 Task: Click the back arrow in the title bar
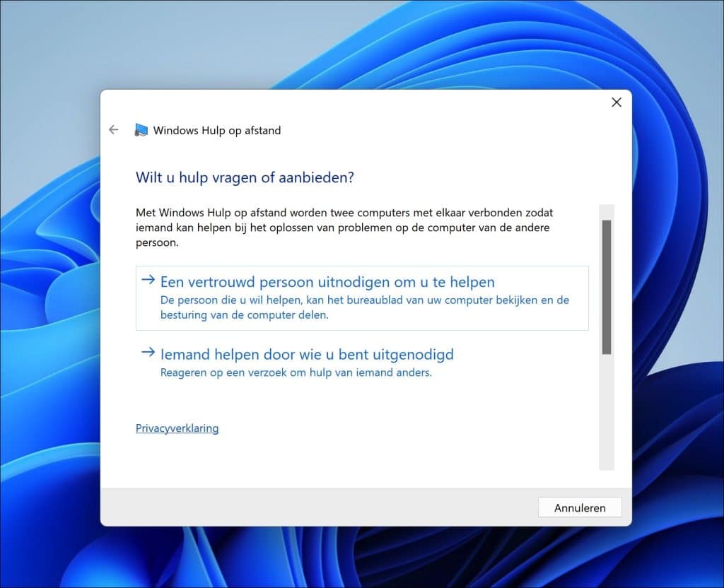pyautogui.click(x=114, y=129)
